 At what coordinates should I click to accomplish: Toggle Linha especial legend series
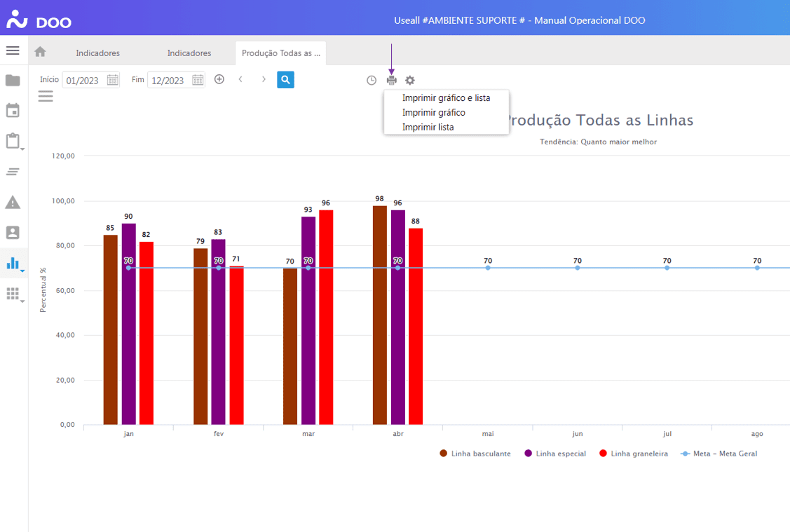pos(554,453)
